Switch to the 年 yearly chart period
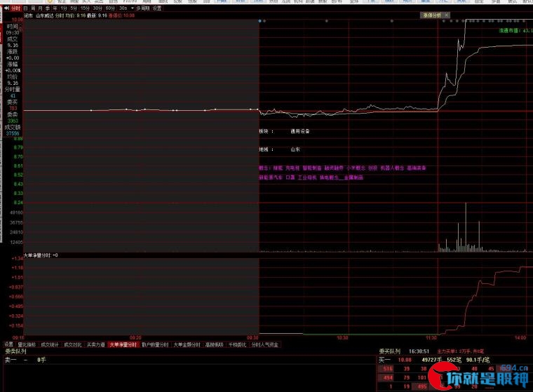Screen dimensions: 533x392 (x=55, y=8)
